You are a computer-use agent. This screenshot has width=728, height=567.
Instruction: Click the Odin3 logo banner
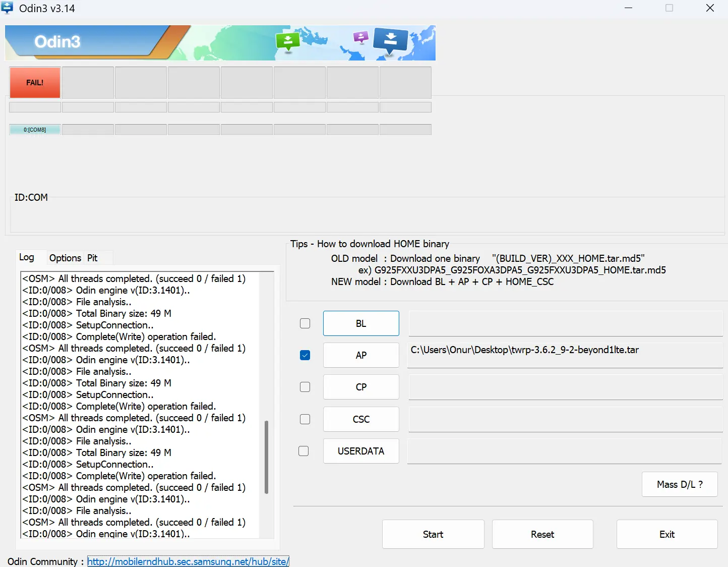(x=220, y=43)
